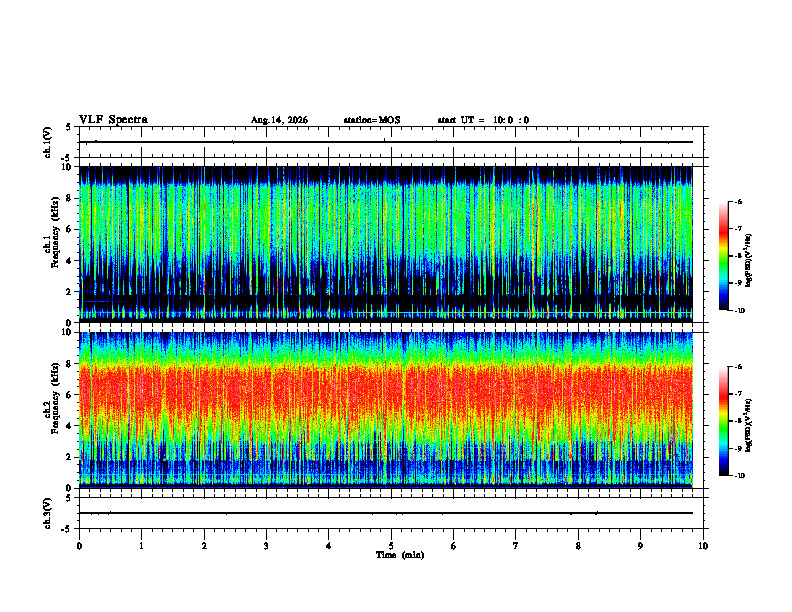Viewport: 792px width, 612px height.
Task: Click the "station=MOS" header label
Action: coord(372,120)
